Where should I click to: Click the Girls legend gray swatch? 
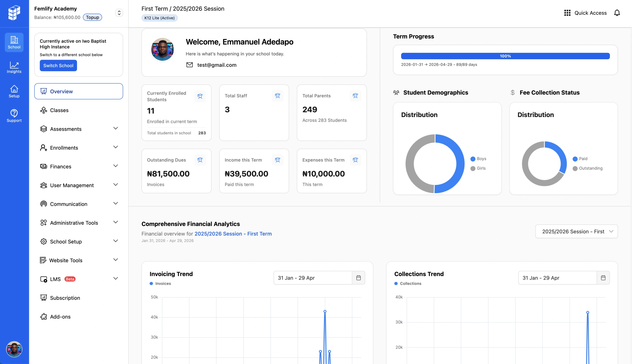click(x=473, y=168)
